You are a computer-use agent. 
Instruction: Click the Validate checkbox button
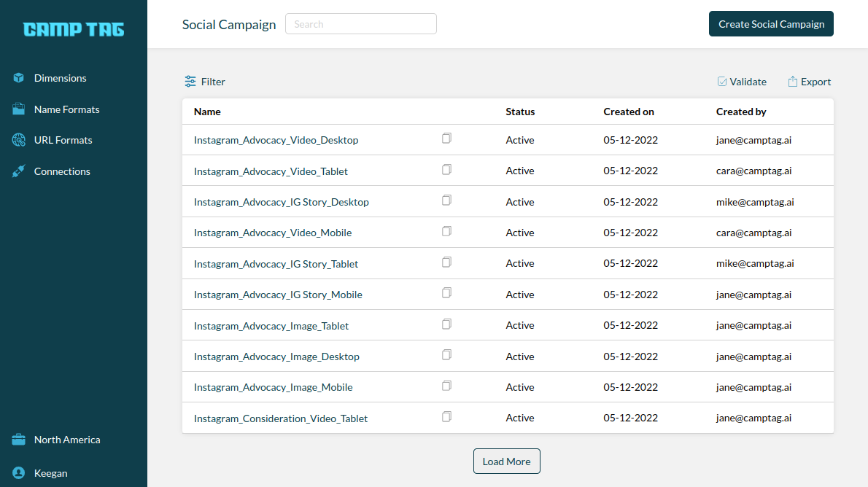point(742,82)
